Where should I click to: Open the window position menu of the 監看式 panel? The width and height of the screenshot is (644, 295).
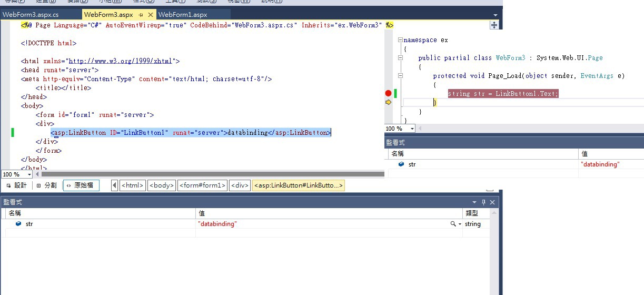[475, 202]
